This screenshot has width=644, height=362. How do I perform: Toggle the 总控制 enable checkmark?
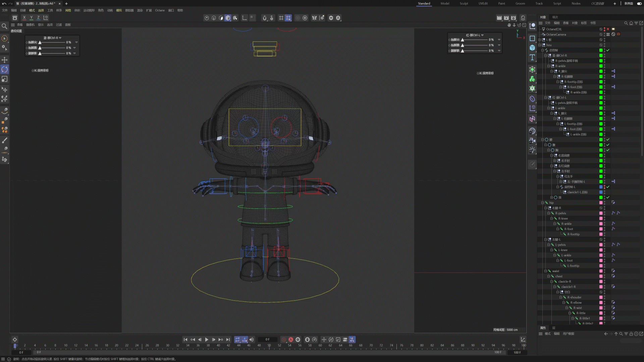[608, 50]
